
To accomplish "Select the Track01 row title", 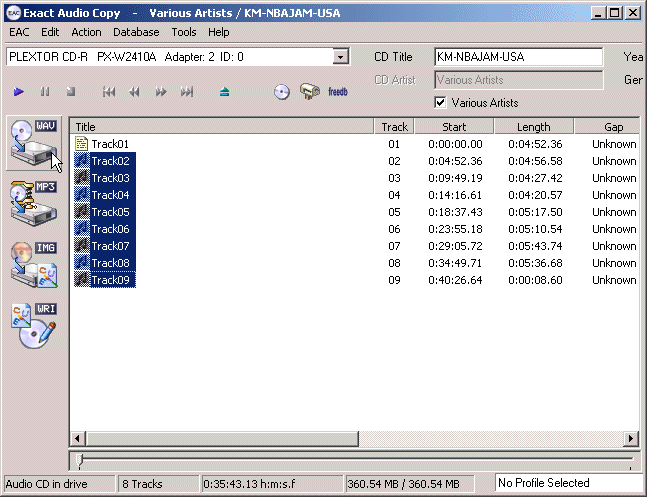I will tap(110, 144).
